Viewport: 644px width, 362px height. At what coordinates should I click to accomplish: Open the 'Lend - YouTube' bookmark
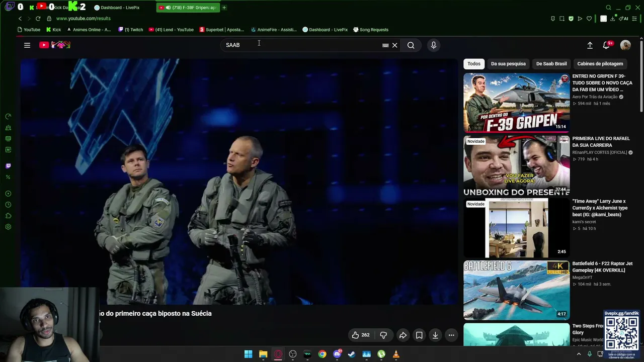point(171,30)
